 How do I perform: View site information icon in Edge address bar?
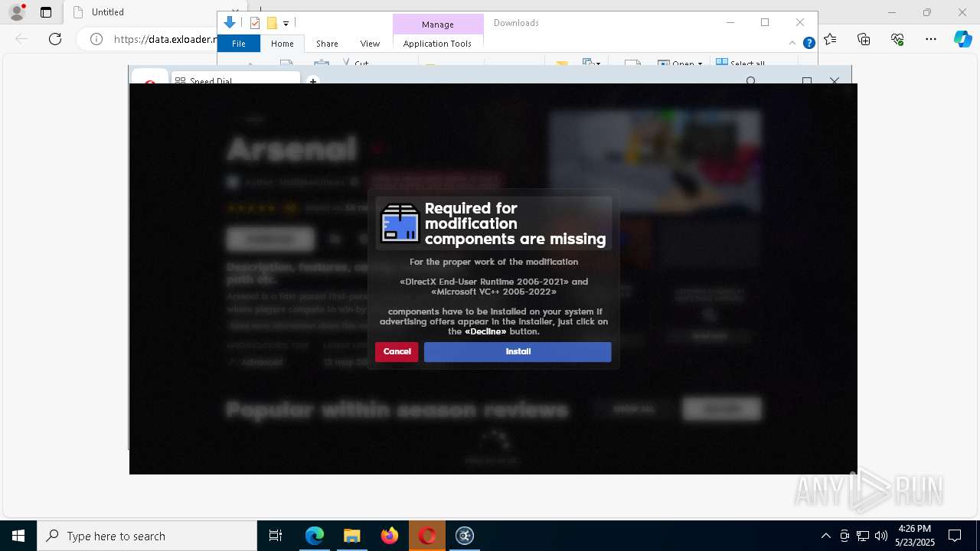[96, 39]
